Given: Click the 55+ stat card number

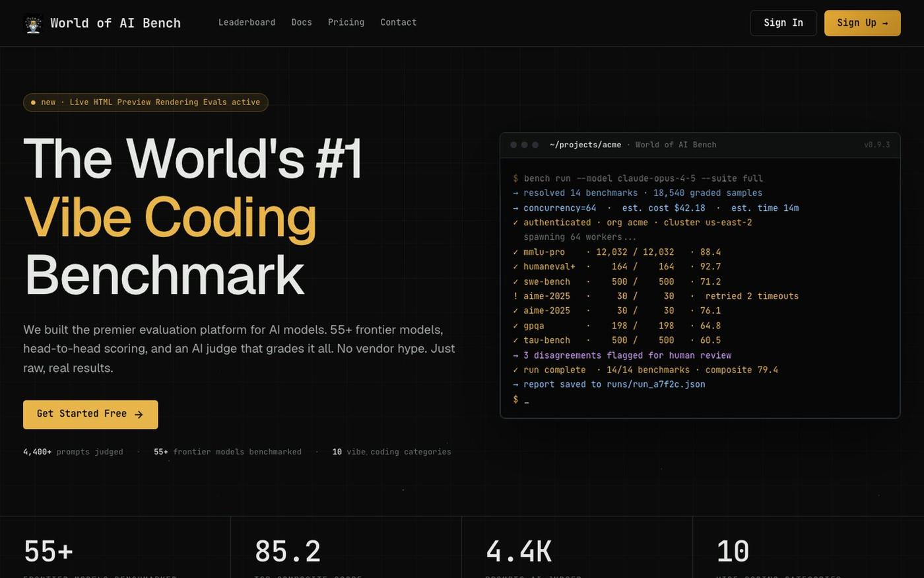Looking at the screenshot, I should click(x=48, y=552).
